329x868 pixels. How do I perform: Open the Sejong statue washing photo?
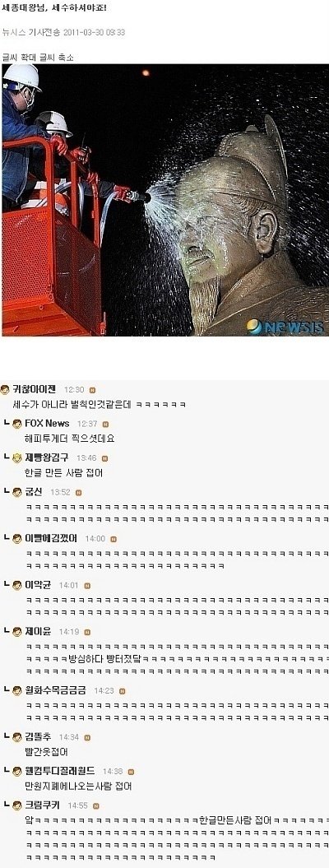tap(165, 200)
